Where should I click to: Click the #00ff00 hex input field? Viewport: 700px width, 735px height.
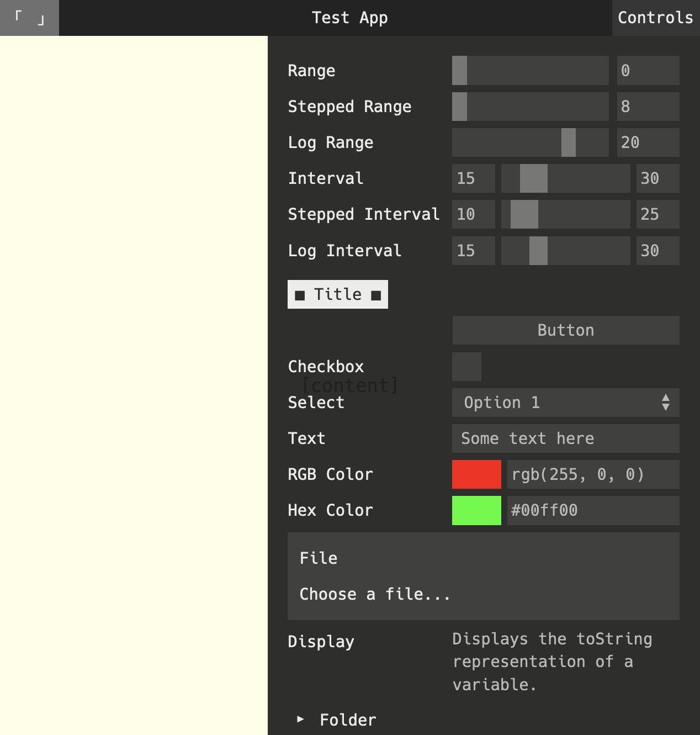point(593,510)
